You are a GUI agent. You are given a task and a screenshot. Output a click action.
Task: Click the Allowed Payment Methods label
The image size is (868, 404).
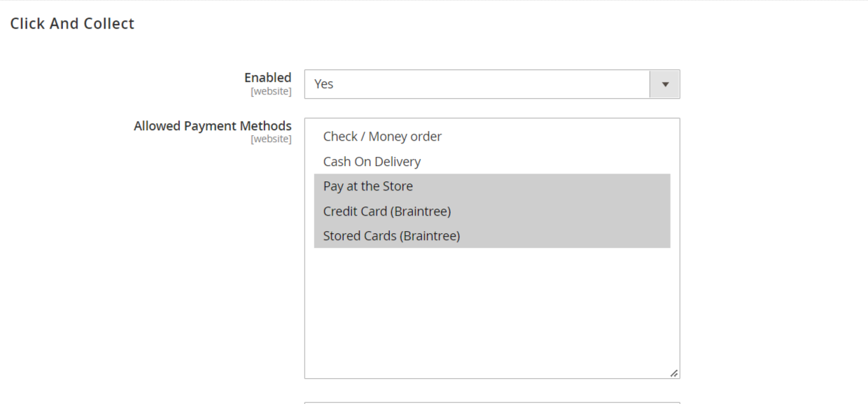213,126
